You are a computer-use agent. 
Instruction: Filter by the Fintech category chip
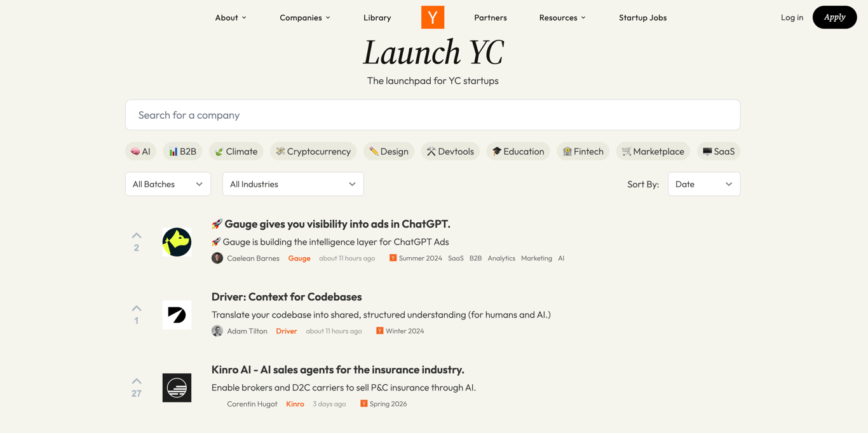coord(583,151)
